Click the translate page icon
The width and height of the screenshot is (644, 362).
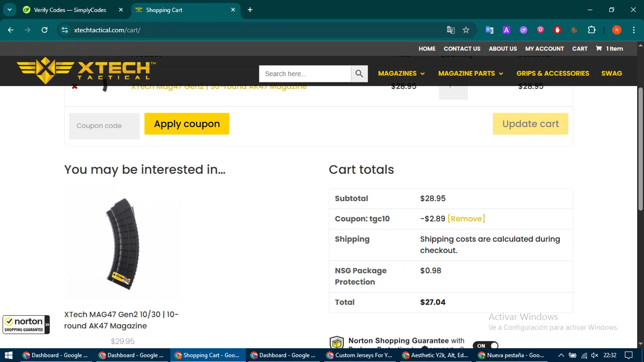pyautogui.click(x=450, y=30)
